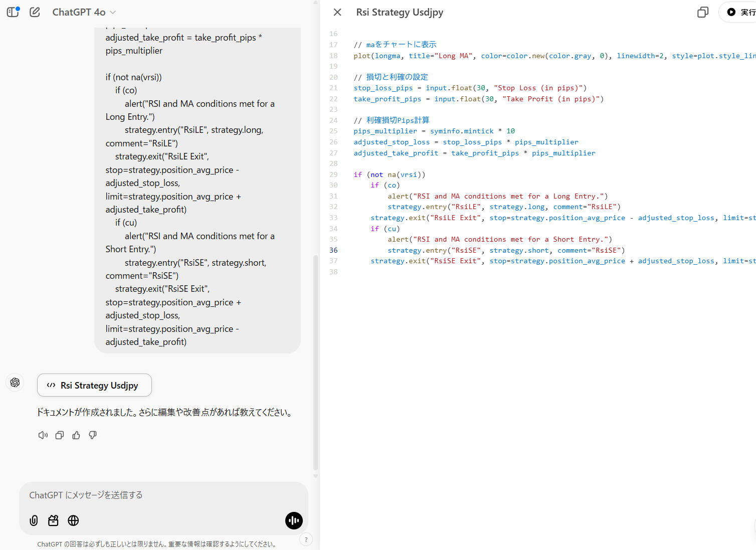This screenshot has height=550, width=756.
Task: Copy canvas code with the copy icon
Action: 703,12
